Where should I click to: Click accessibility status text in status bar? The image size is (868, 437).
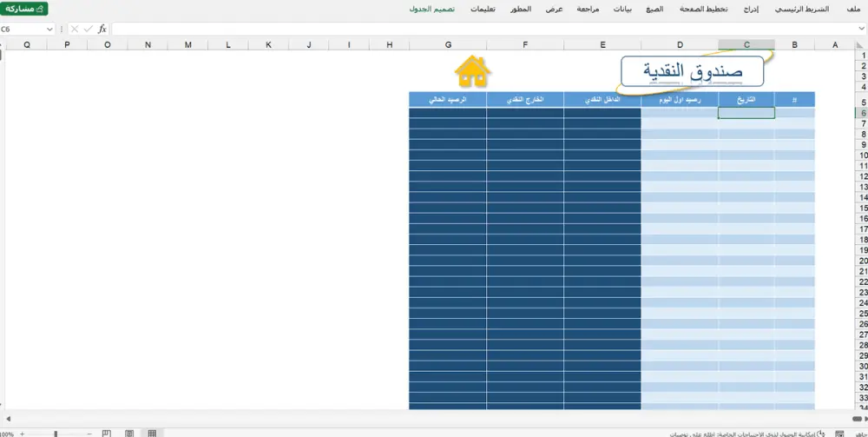point(742,434)
